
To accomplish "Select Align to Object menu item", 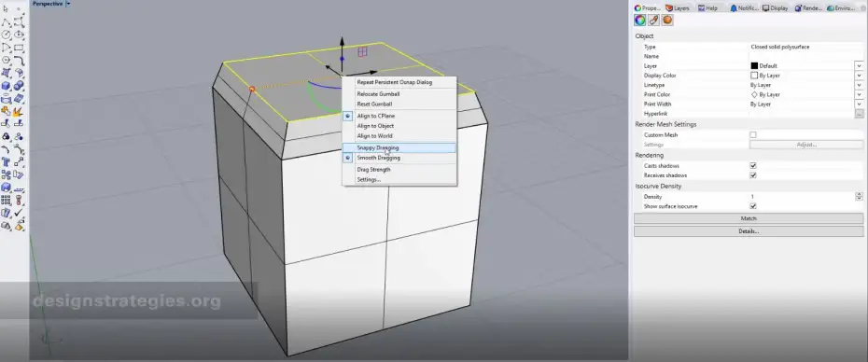I will click(x=375, y=126).
